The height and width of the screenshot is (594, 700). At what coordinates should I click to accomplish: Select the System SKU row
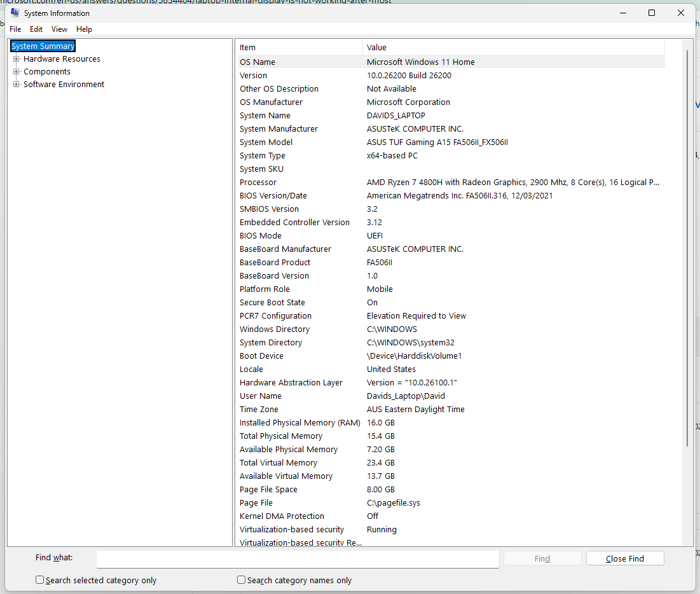pos(450,169)
